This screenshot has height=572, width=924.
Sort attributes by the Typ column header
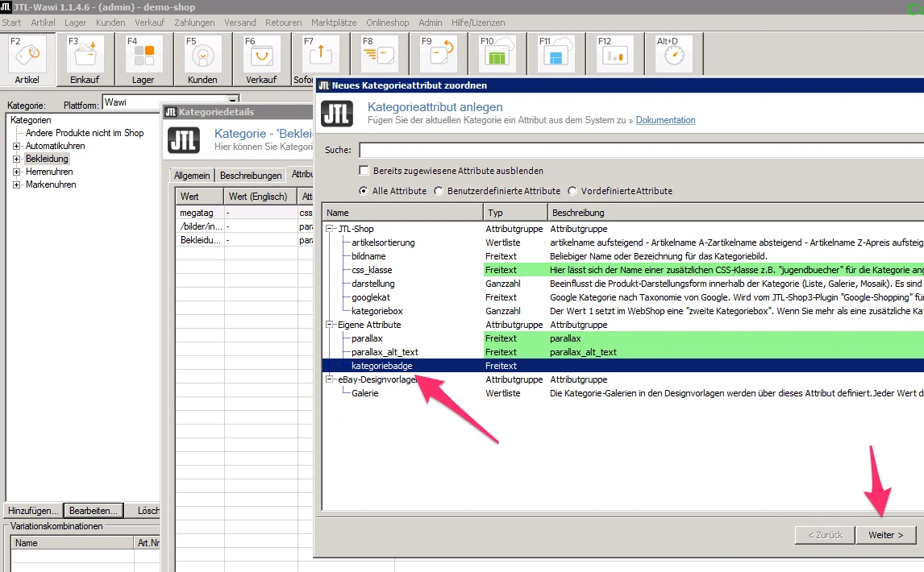click(516, 213)
